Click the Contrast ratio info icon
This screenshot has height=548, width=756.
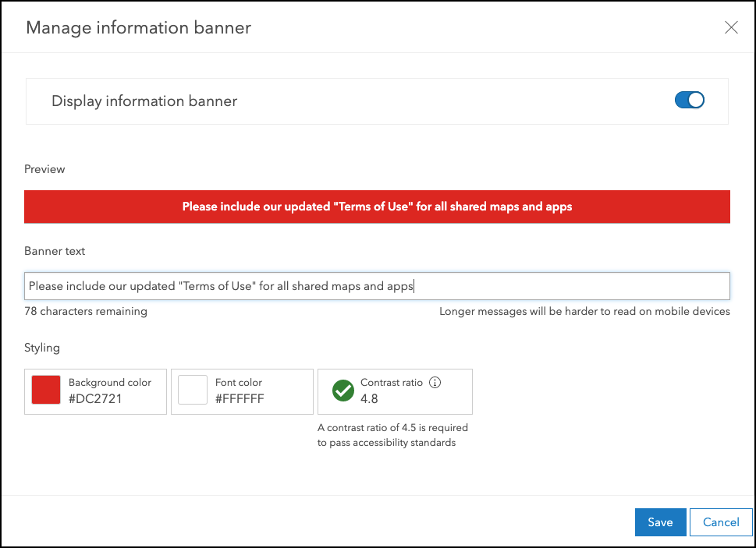point(435,383)
